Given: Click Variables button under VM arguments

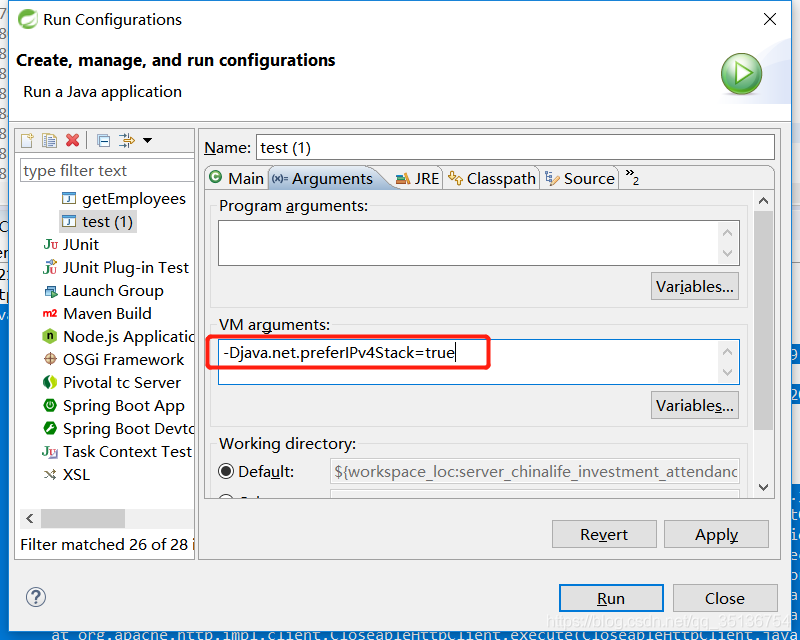Looking at the screenshot, I should click(x=694, y=405).
